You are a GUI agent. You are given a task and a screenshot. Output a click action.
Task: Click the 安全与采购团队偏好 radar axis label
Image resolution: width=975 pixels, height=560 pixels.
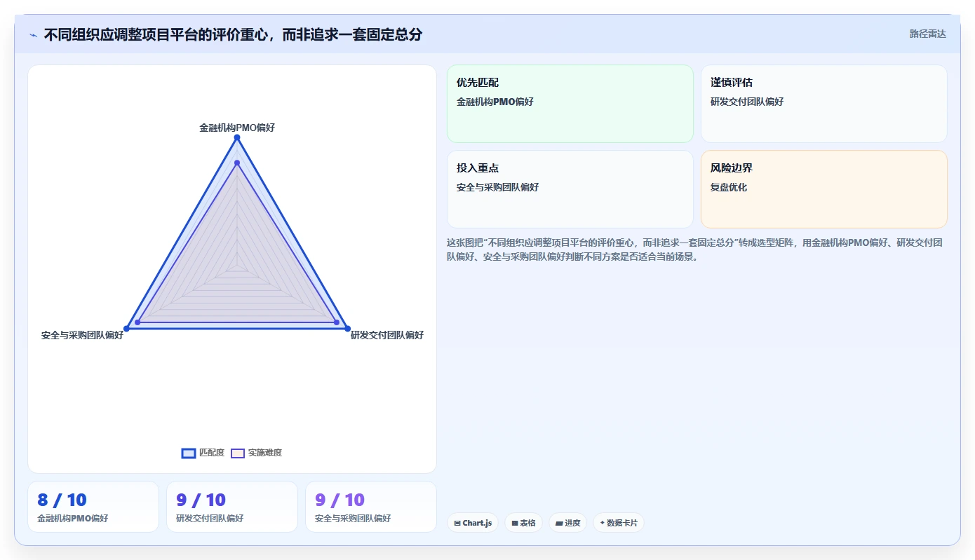pyautogui.click(x=82, y=335)
